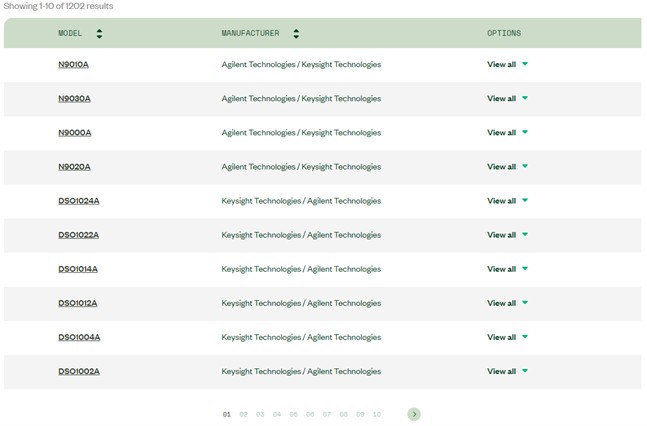Expand View all options for DSO1022A

coord(507,235)
